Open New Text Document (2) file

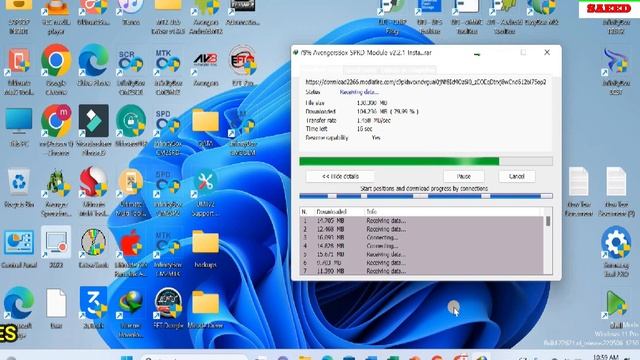pos(616,182)
